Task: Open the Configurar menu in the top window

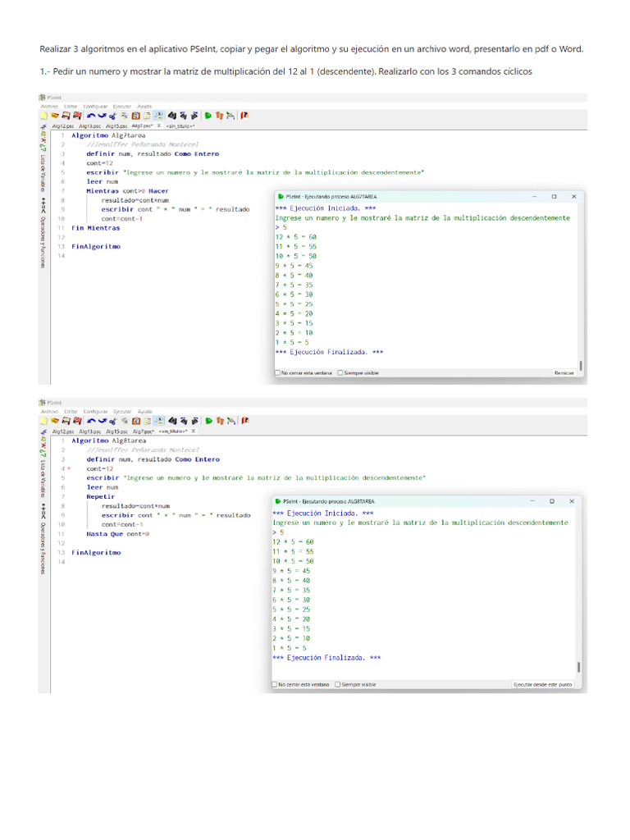Action: pyautogui.click(x=95, y=107)
